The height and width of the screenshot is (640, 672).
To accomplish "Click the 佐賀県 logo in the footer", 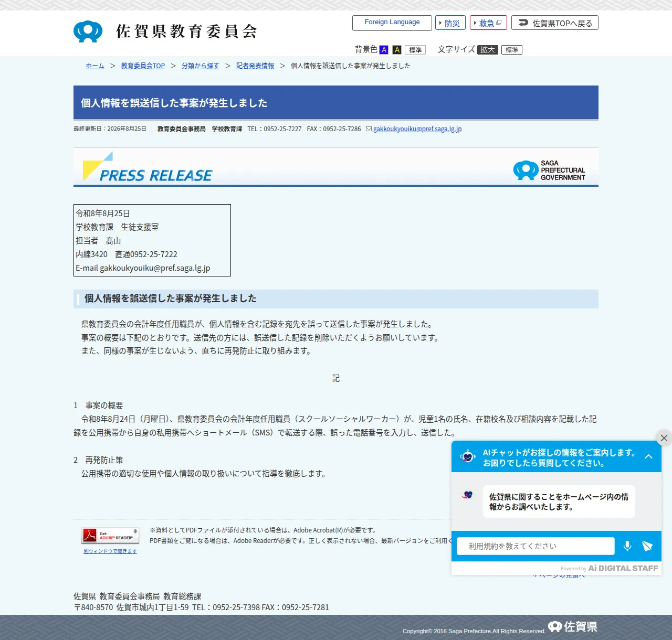I will [573, 627].
